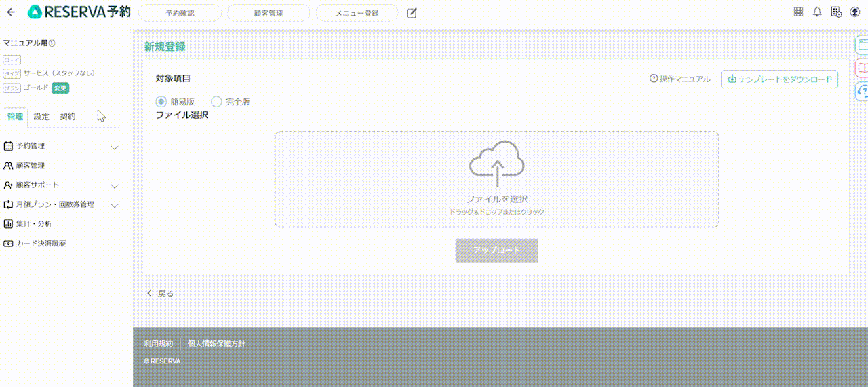Click the テンプレートをダウンロード button

pyautogui.click(x=780, y=79)
